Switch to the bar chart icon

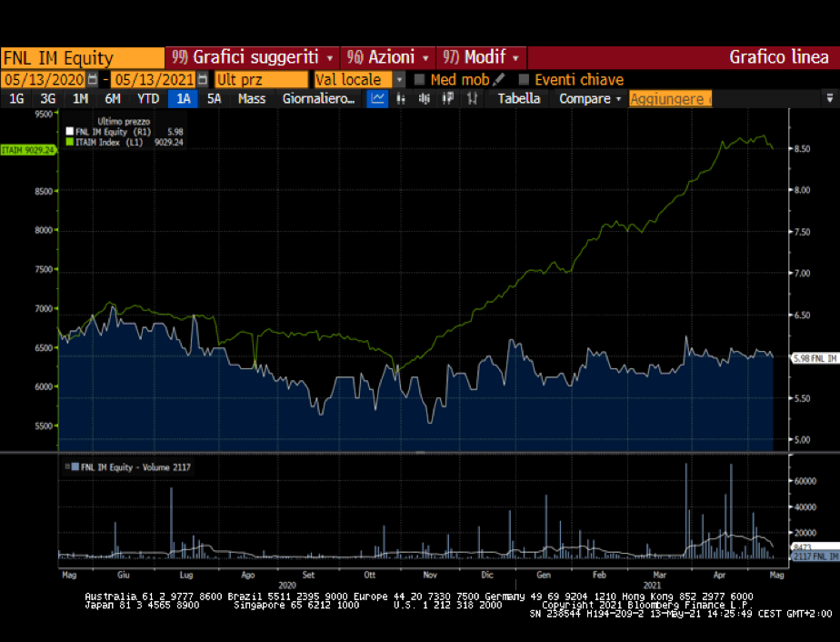[x=401, y=98]
